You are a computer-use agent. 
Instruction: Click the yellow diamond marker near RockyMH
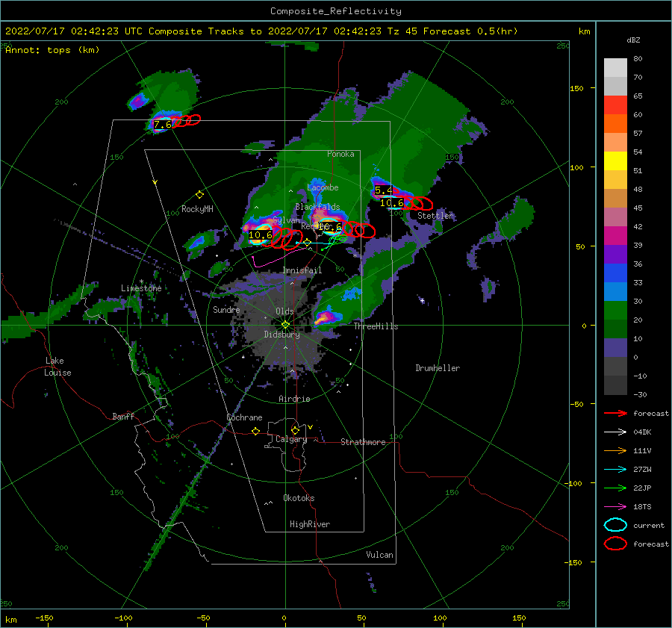tap(199, 195)
